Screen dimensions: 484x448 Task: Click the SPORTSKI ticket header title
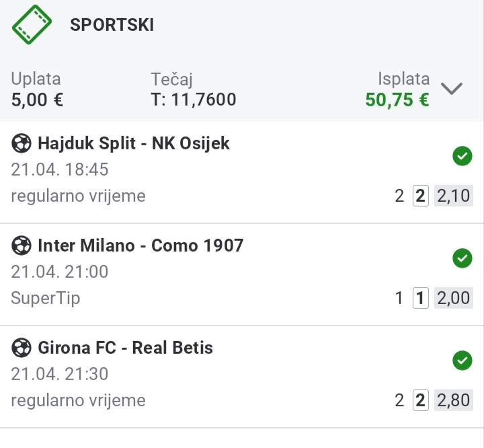click(112, 26)
